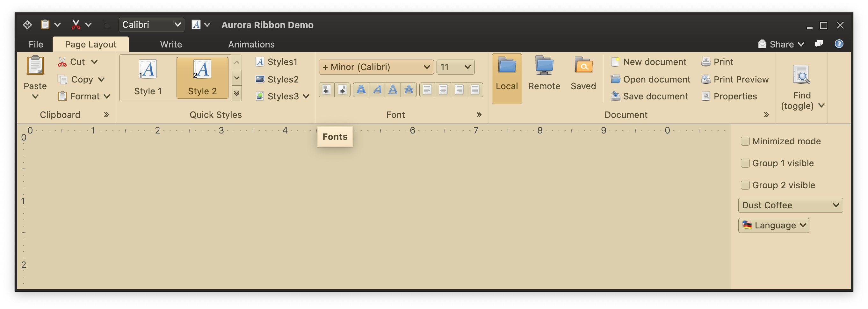
Task: Click the large Paste clipboard icon
Action: coord(35,65)
